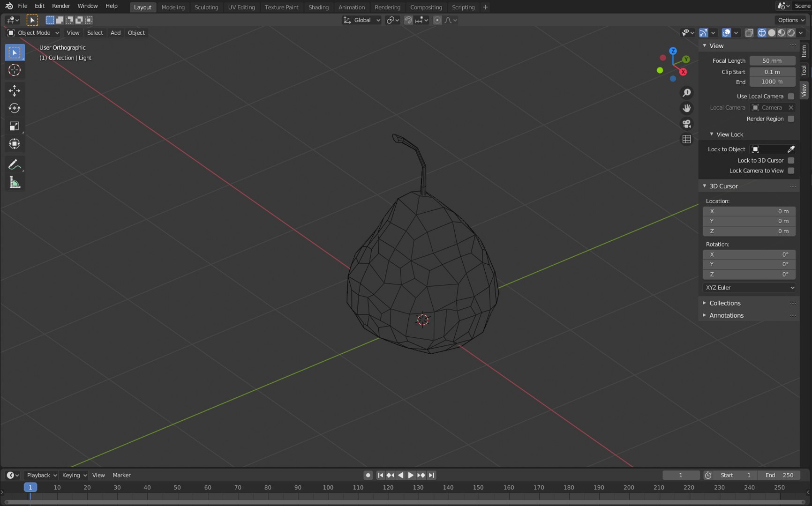Open the Options dropdown
Image resolution: width=812 pixels, height=506 pixels.
pyautogui.click(x=791, y=20)
